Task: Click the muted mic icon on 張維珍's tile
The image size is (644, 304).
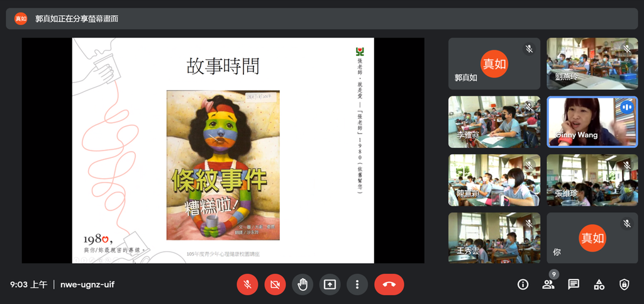Action: pyautogui.click(x=627, y=165)
